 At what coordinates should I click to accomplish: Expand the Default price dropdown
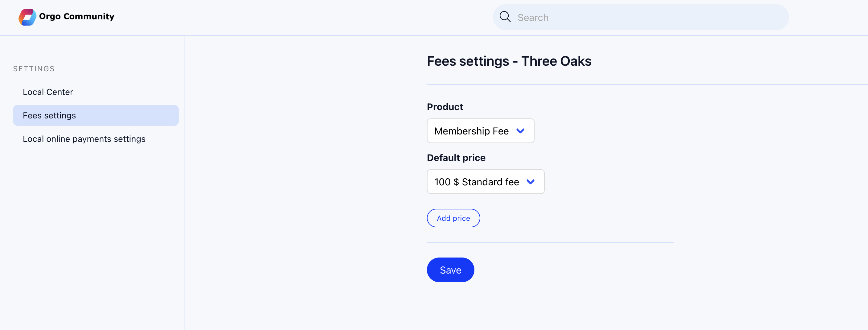(486, 181)
